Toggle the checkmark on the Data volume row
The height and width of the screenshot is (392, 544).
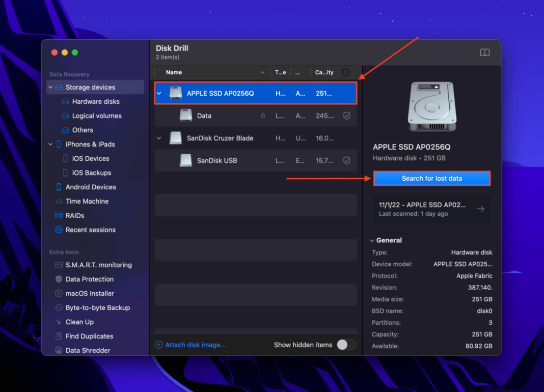tap(347, 116)
